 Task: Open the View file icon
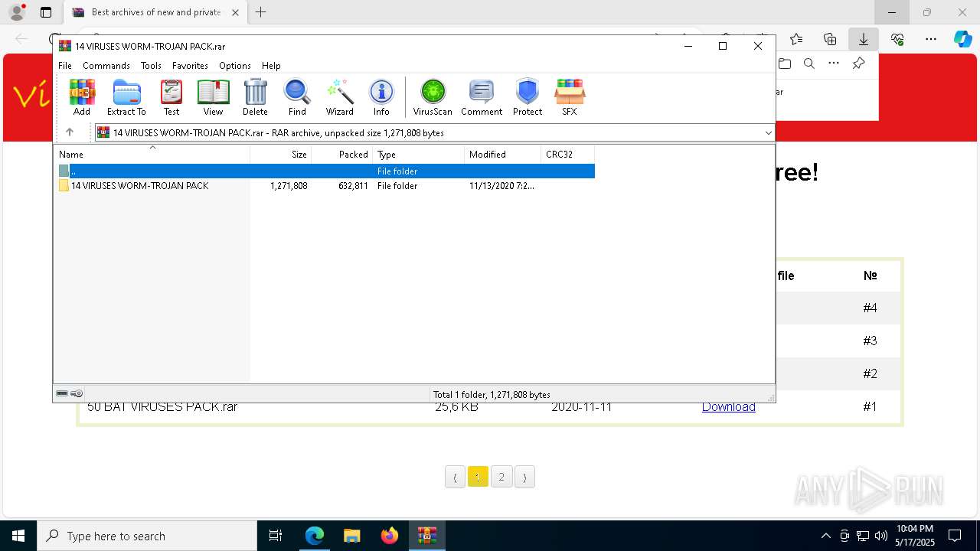point(213,97)
